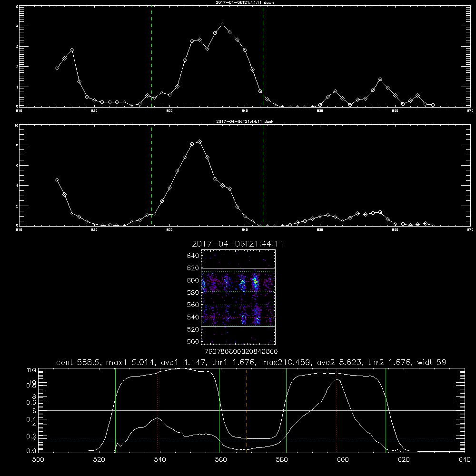
Task: Click the y-axis label 640 of the heatmap
Action: 193,256
